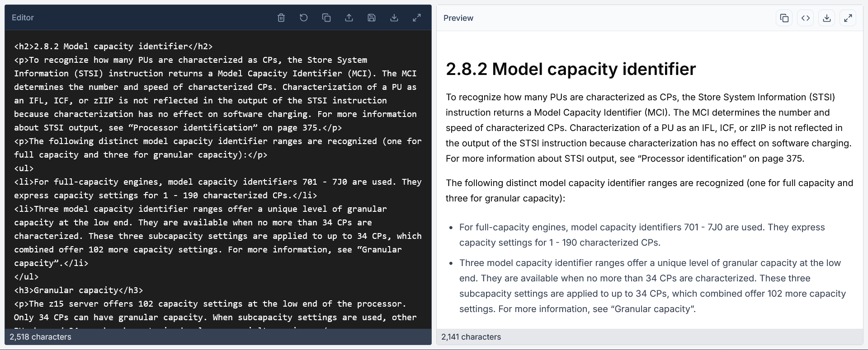Place cursor on the opening <ul> tag line
The width and height of the screenshot is (868, 350).
pos(24,168)
